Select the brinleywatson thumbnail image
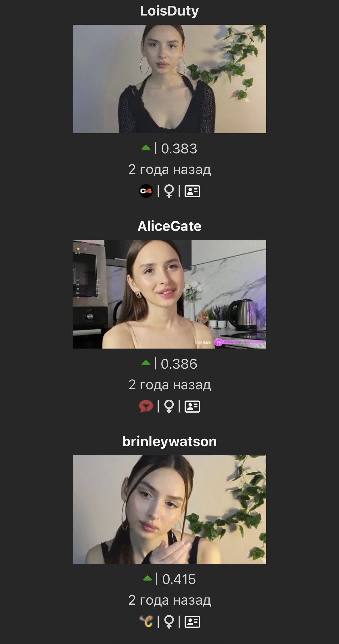The height and width of the screenshot is (644, 339). tap(170, 510)
